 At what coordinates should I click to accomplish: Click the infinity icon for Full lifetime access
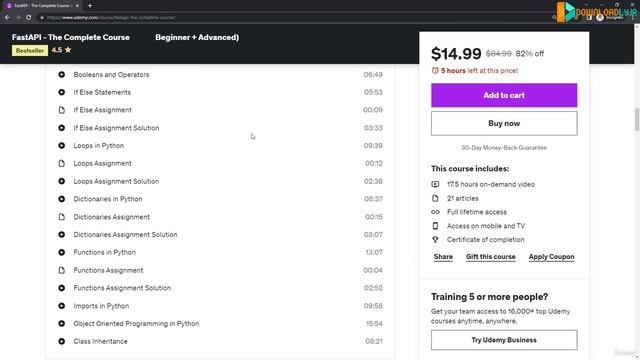coord(435,212)
